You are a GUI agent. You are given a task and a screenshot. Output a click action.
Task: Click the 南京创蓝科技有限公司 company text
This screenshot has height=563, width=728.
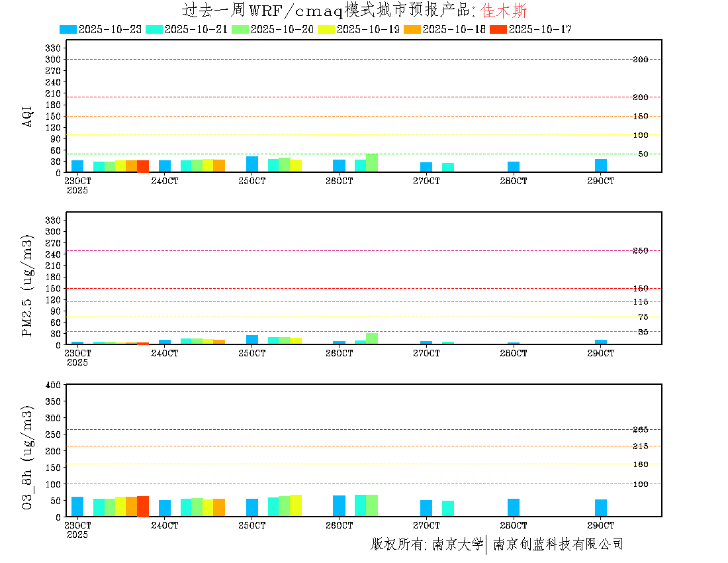(558, 544)
